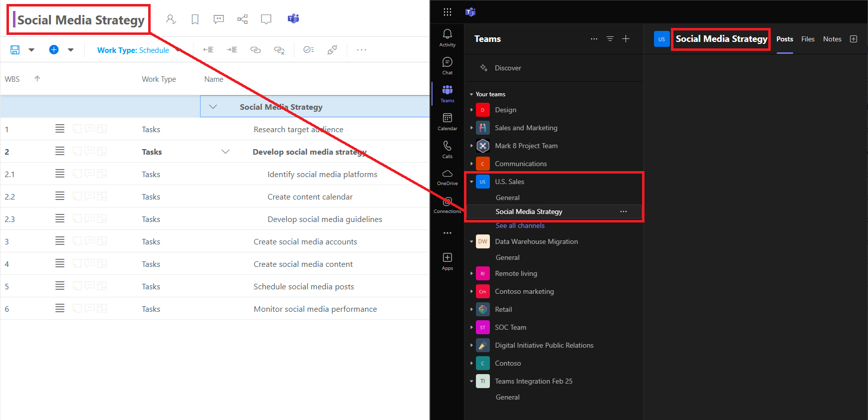This screenshot has width=868, height=420.
Task: Click the quote comment icon beside plan title
Action: [x=218, y=19]
